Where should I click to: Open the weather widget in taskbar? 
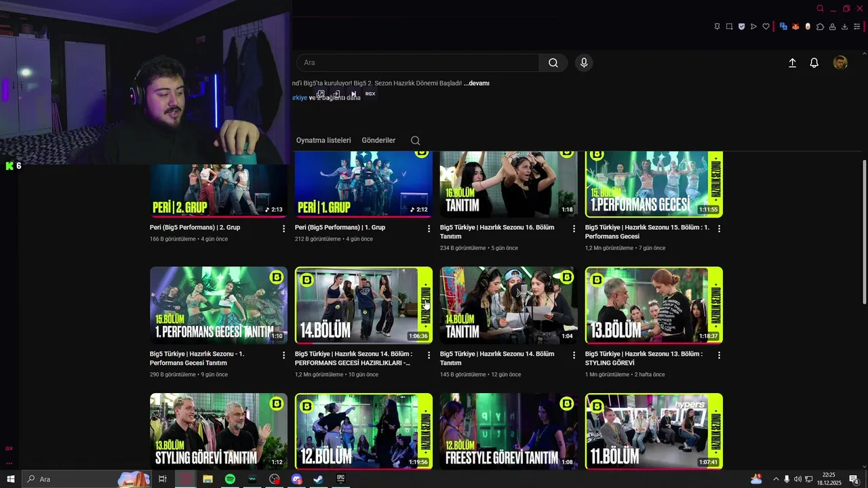click(x=756, y=479)
